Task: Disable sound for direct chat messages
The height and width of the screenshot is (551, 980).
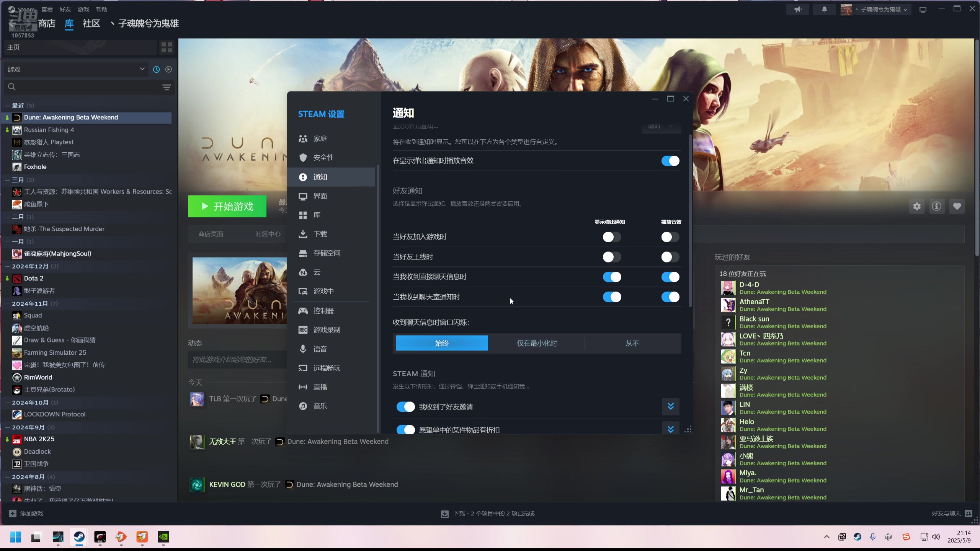Action: point(670,277)
